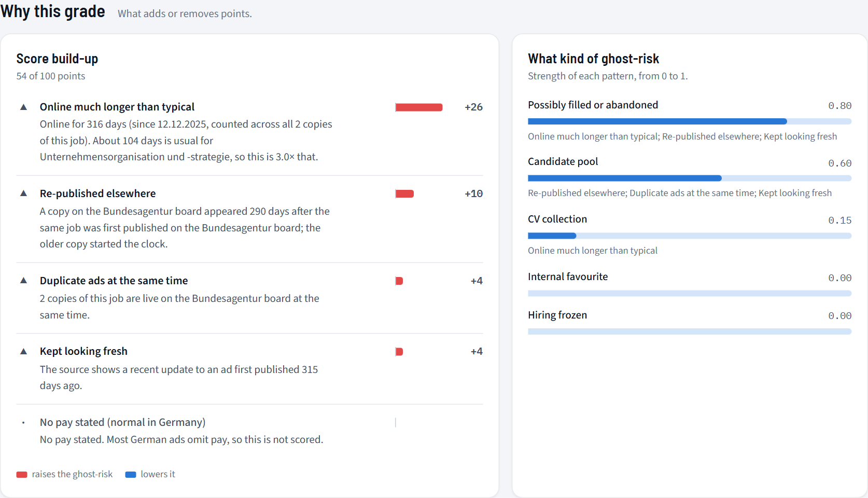
Task: Click the '+10' points value
Action: 473,194
